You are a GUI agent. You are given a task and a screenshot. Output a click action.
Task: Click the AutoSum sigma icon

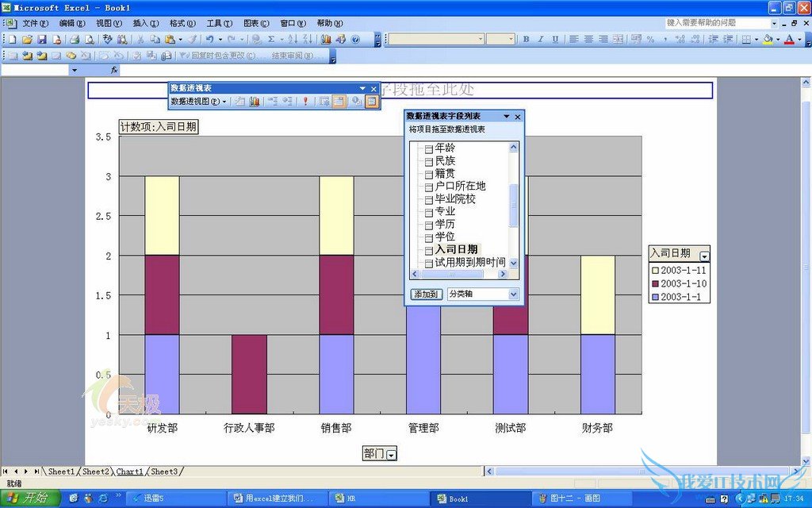click(x=271, y=39)
